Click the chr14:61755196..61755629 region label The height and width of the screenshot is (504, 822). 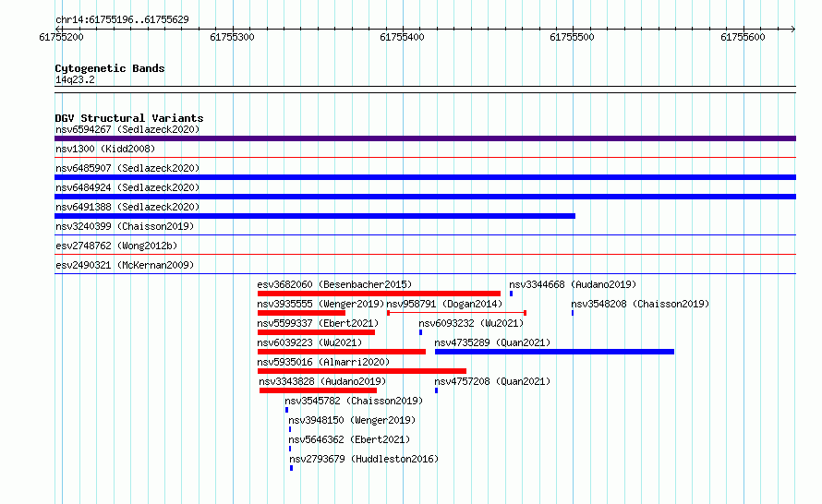122,19
